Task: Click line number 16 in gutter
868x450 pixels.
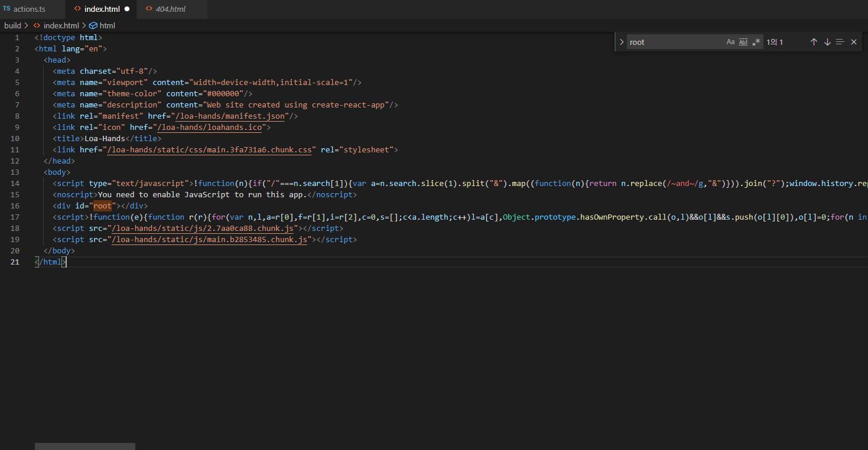Action: pos(15,206)
